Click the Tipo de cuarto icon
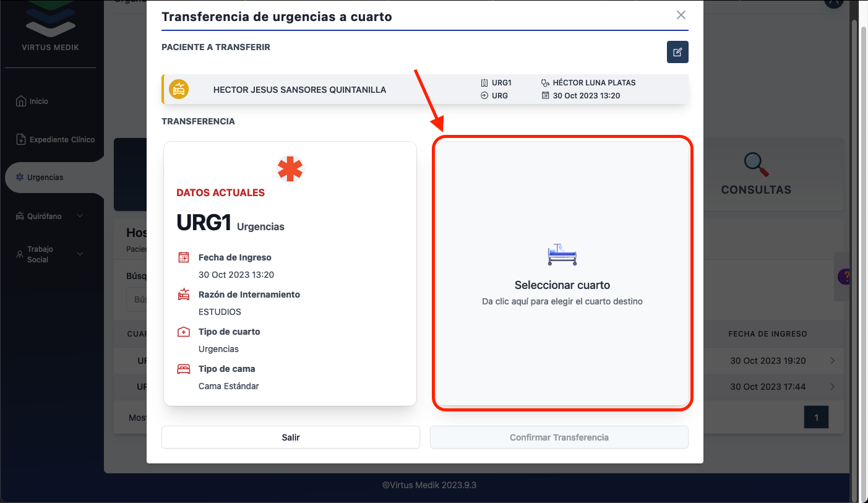 click(x=184, y=332)
